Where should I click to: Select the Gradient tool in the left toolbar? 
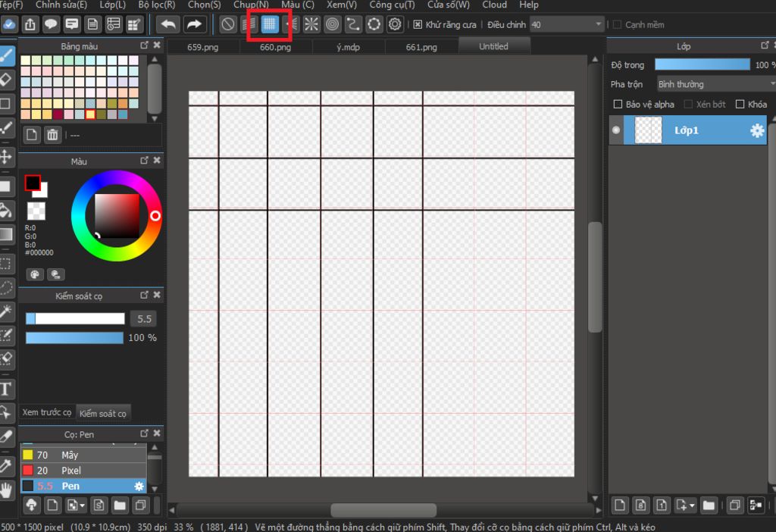point(6,234)
